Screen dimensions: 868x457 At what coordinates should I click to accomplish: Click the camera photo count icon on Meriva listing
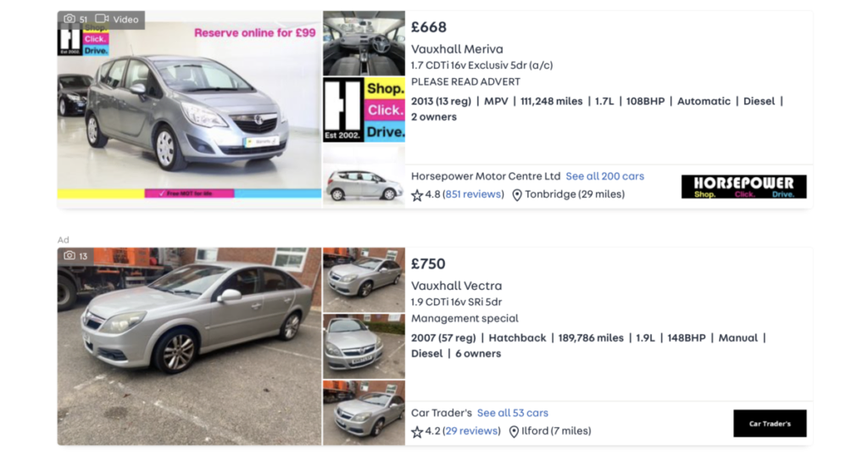click(70, 19)
